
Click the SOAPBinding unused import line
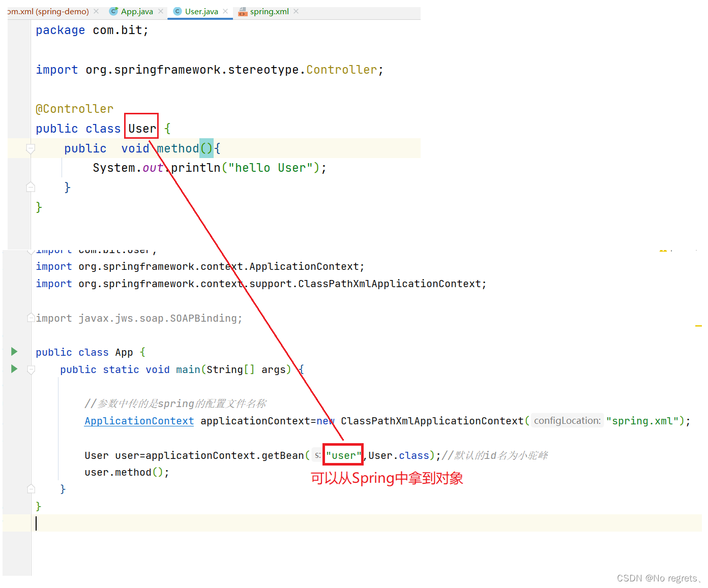tap(139, 318)
